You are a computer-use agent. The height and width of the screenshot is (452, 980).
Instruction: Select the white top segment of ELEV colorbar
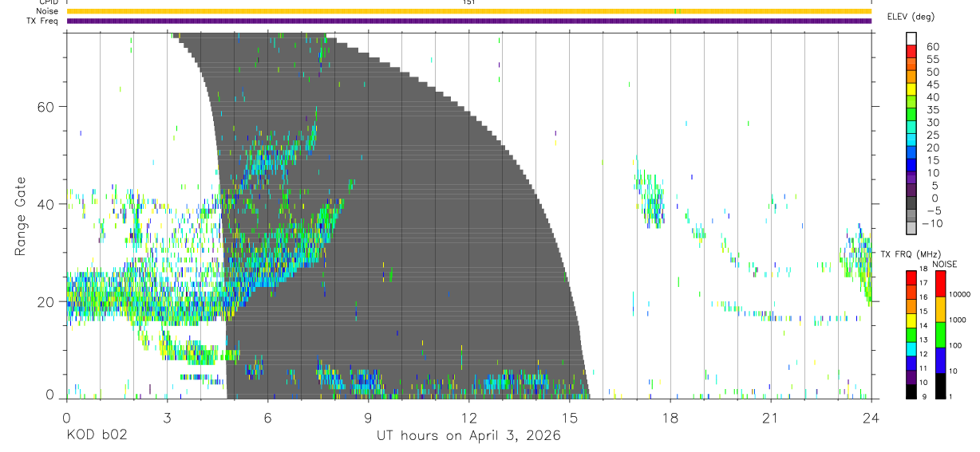[x=912, y=38]
